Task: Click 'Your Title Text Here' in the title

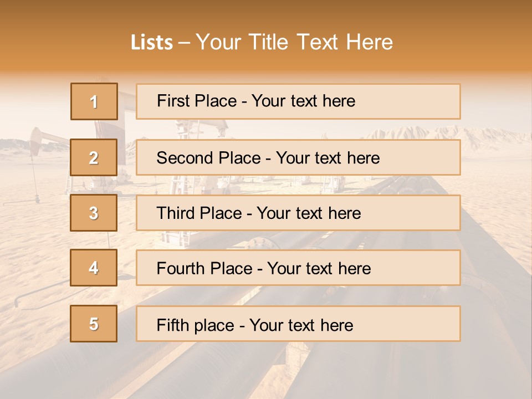Action: coord(294,43)
